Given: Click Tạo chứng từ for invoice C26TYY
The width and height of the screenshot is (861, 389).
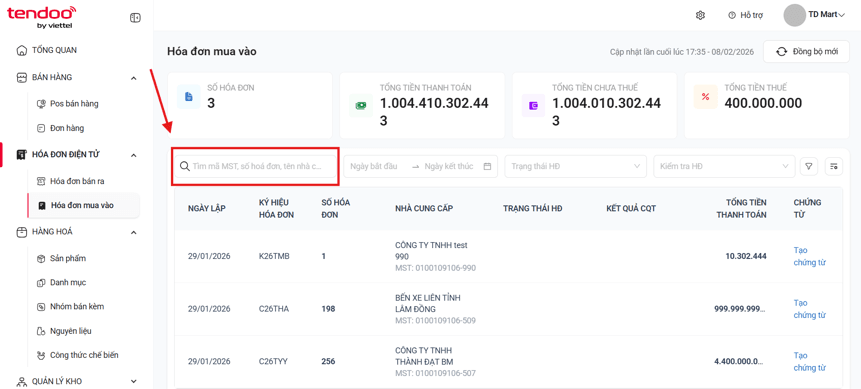Looking at the screenshot, I should (x=809, y=362).
